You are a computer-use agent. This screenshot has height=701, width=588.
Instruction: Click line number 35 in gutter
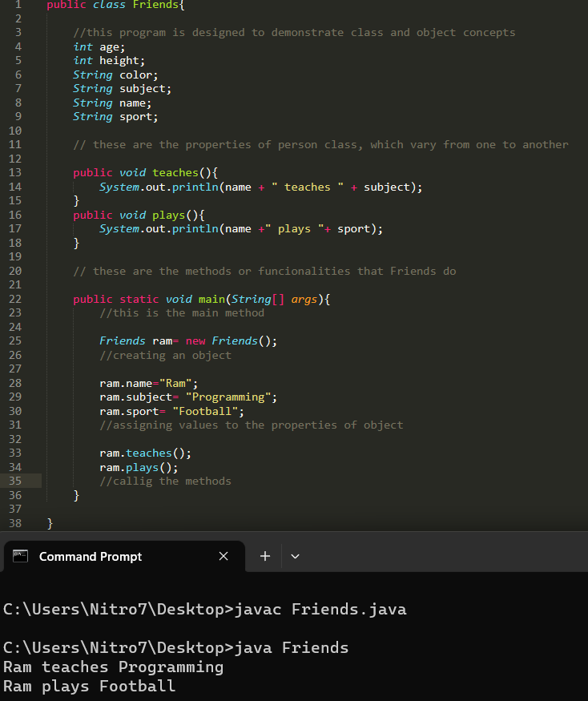[x=15, y=481]
